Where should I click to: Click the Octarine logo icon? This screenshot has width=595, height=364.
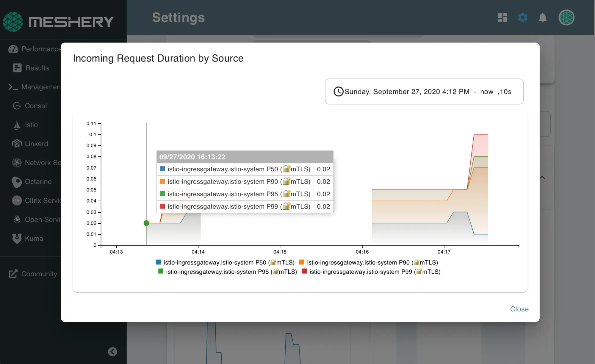coord(17,182)
